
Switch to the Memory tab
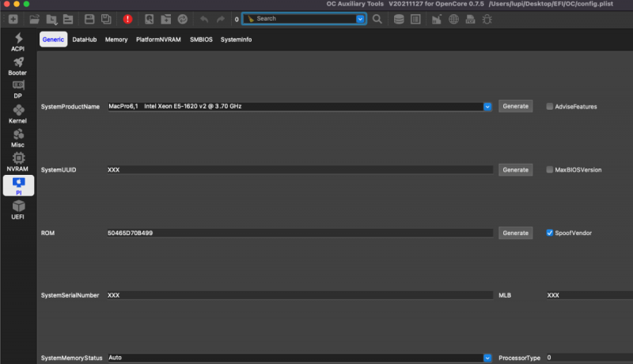pos(116,40)
